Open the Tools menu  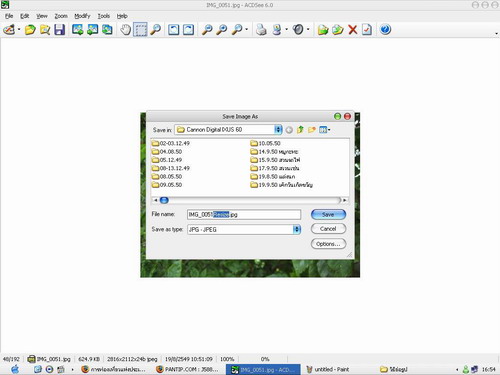coord(103,16)
